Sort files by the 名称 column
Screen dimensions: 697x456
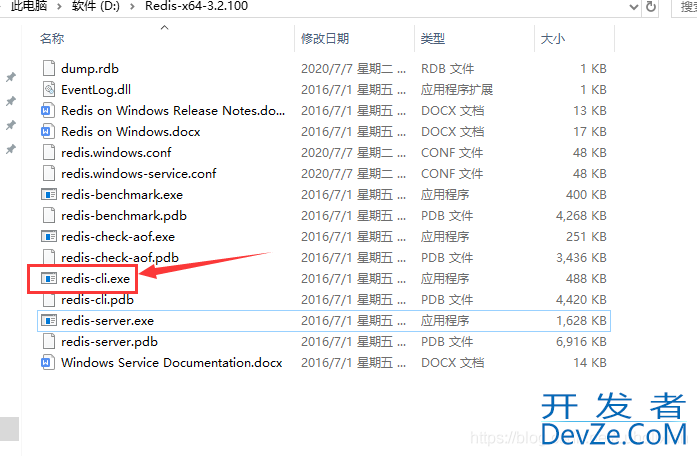tap(52, 39)
